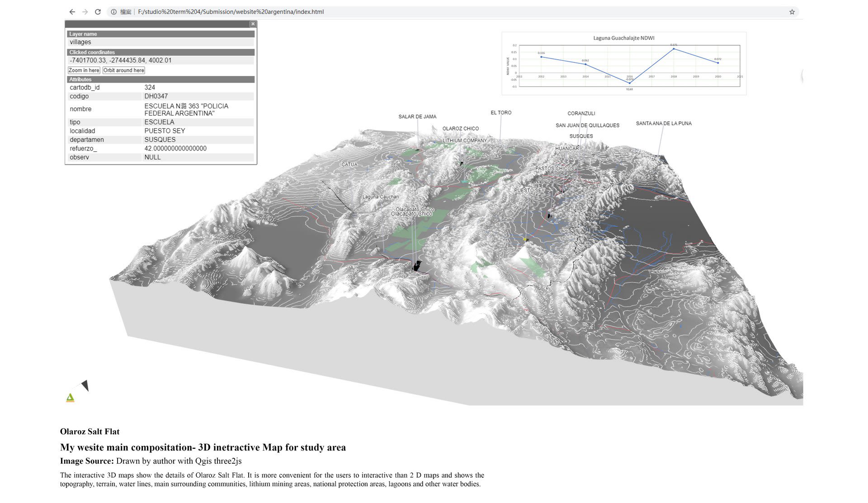Select the EL TORO map label

501,113
